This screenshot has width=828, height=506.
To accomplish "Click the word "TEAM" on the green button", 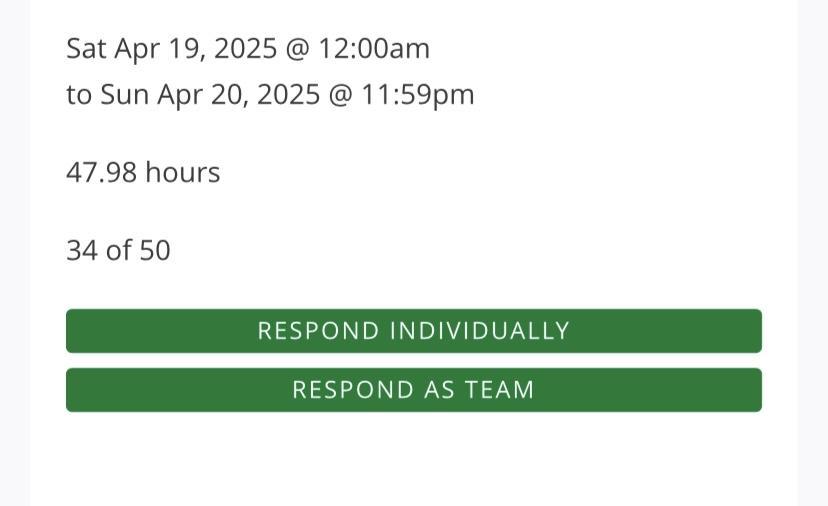I will click(499, 390).
